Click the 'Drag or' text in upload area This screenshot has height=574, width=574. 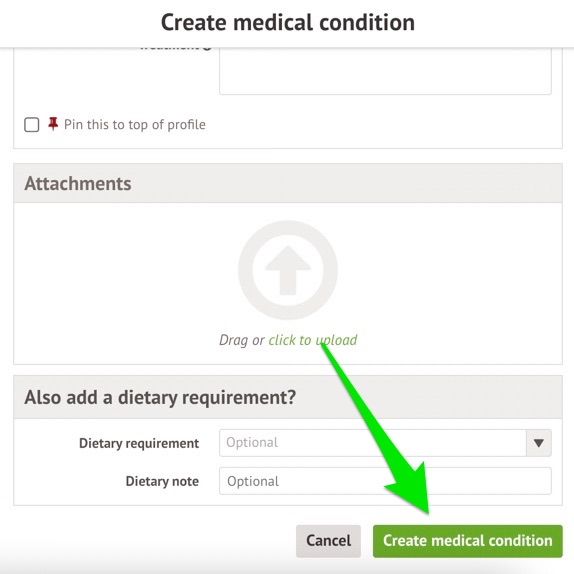point(242,340)
